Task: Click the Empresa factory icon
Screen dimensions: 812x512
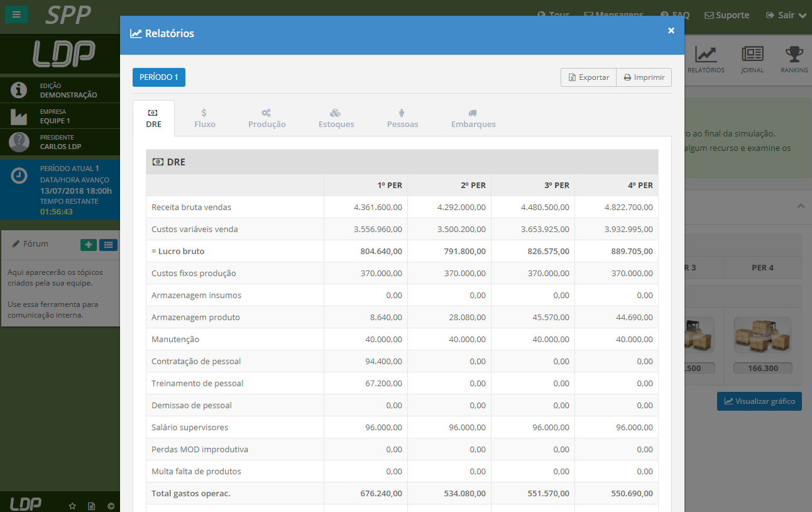Action: (x=19, y=116)
